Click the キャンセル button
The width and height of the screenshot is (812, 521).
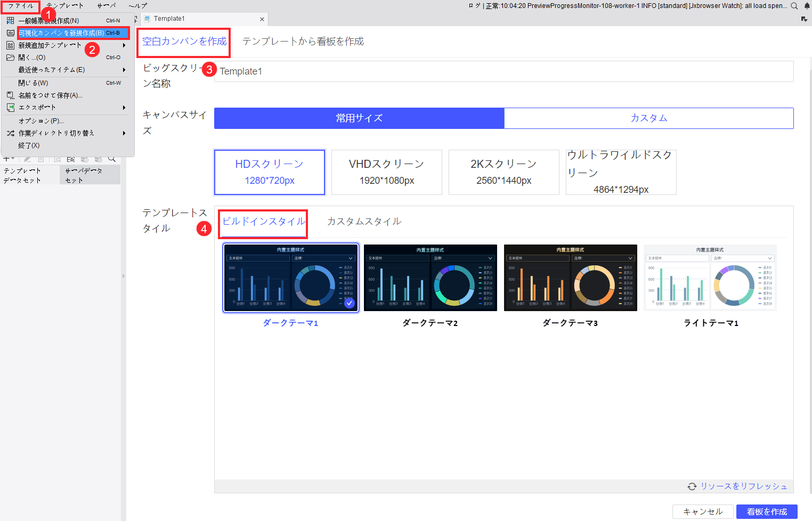[703, 511]
